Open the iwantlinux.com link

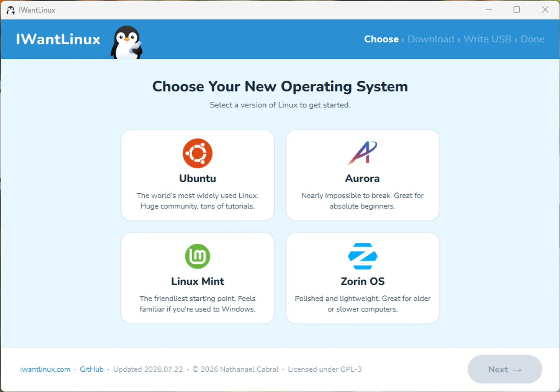45,369
